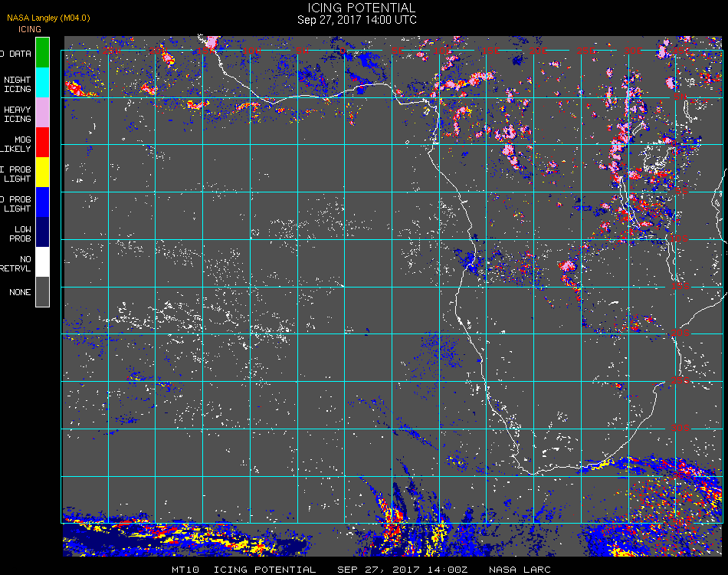This screenshot has width=728, height=575.
Task: Click the '10S' latitude label
Action: click(679, 238)
